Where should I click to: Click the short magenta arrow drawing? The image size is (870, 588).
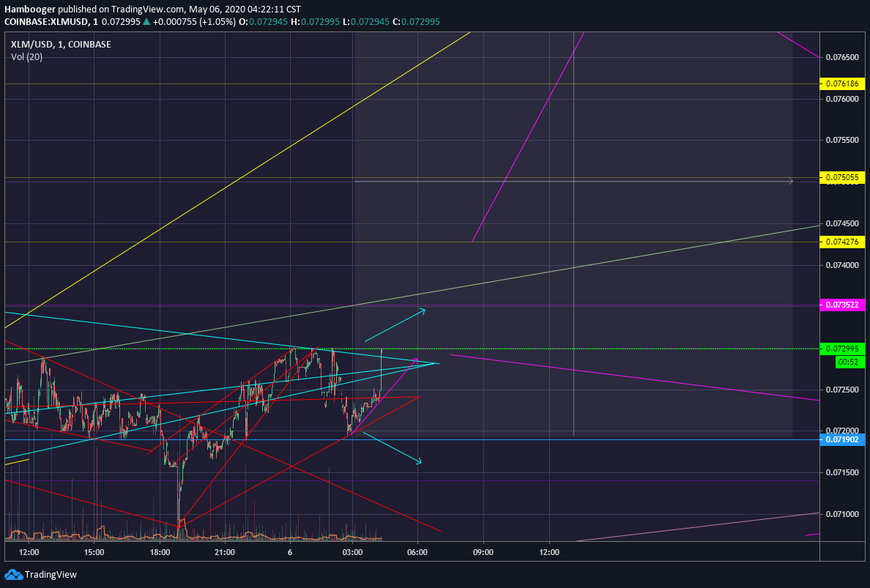pos(386,395)
